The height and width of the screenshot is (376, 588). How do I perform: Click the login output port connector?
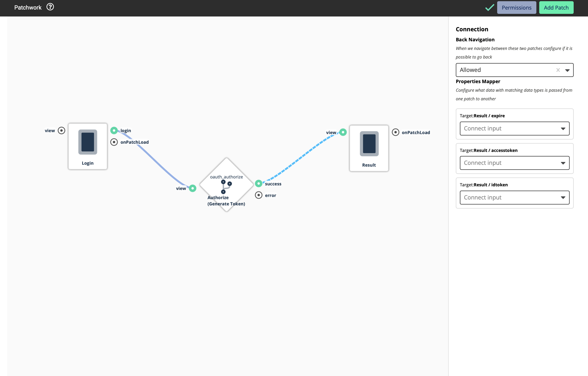click(x=114, y=130)
